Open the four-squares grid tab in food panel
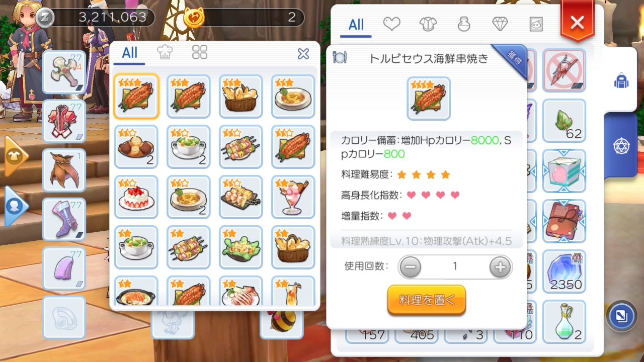This screenshot has width=644, height=362. coord(200,52)
